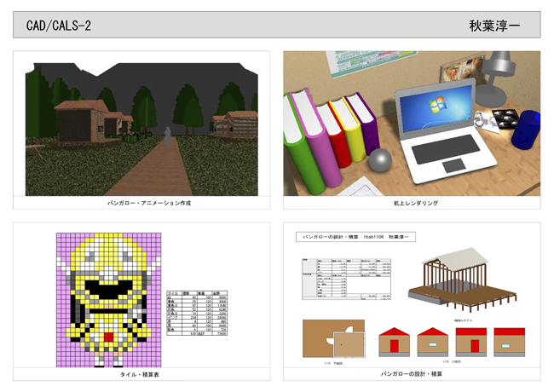Click the blue cup in desk rendering
Image resolution: width=554 pixels, height=392 pixels.
click(x=526, y=130)
